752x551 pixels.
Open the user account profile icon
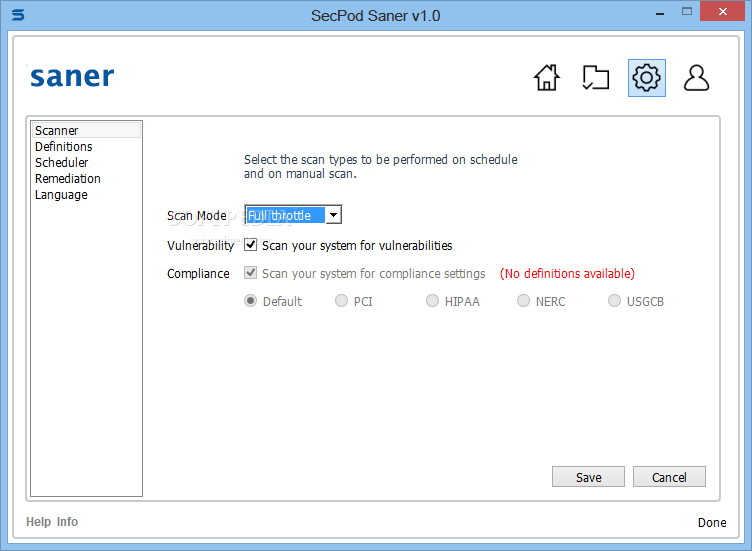click(x=696, y=78)
